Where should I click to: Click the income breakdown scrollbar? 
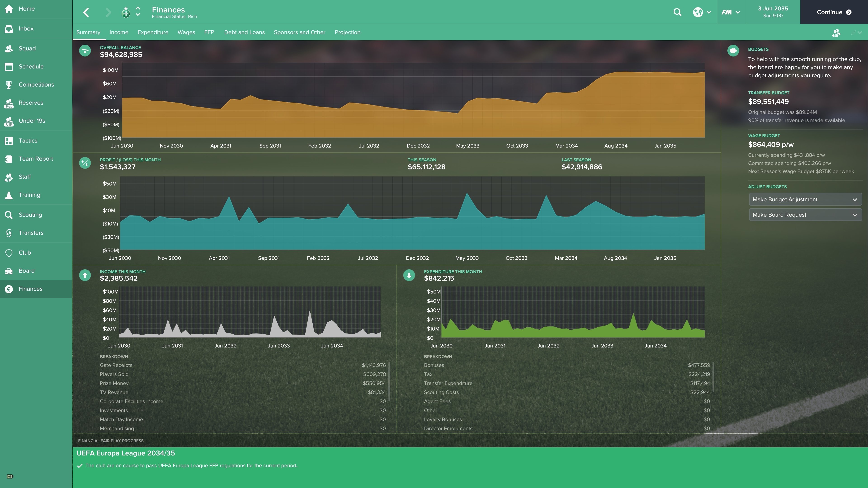click(x=389, y=381)
